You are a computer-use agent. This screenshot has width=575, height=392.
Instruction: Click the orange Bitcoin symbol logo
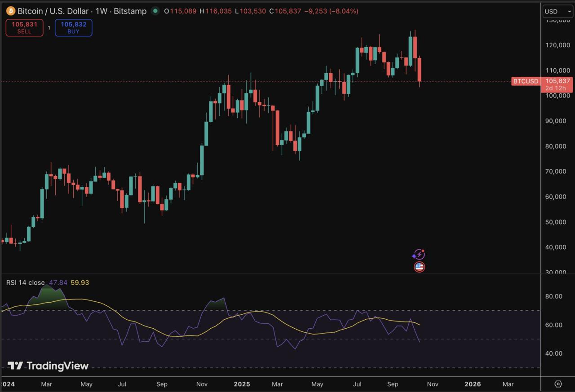click(x=11, y=11)
